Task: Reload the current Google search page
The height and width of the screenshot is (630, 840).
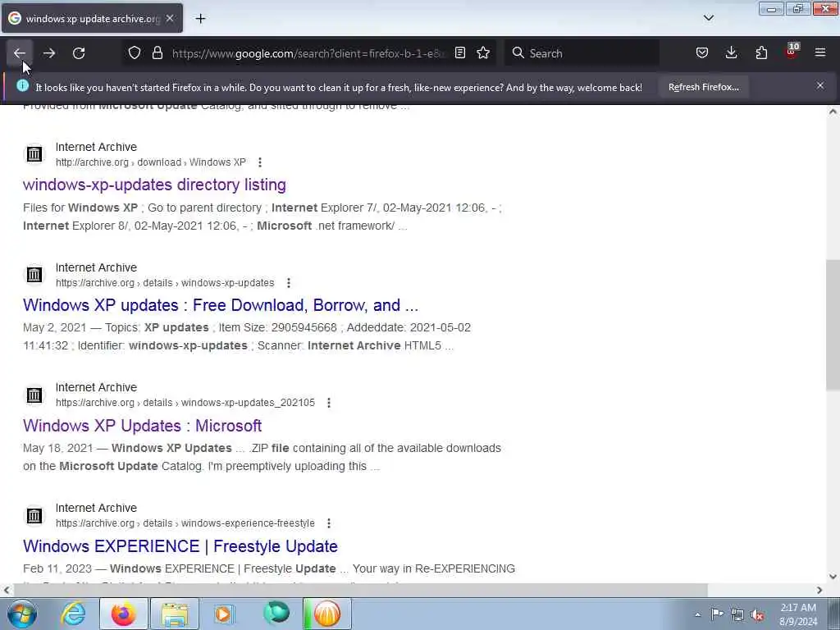Action: pyautogui.click(x=79, y=53)
